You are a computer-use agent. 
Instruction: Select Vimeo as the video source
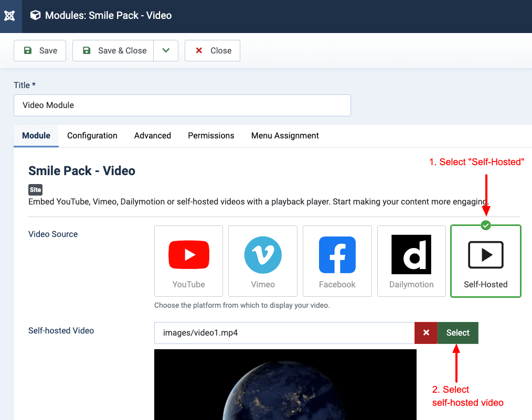(263, 261)
